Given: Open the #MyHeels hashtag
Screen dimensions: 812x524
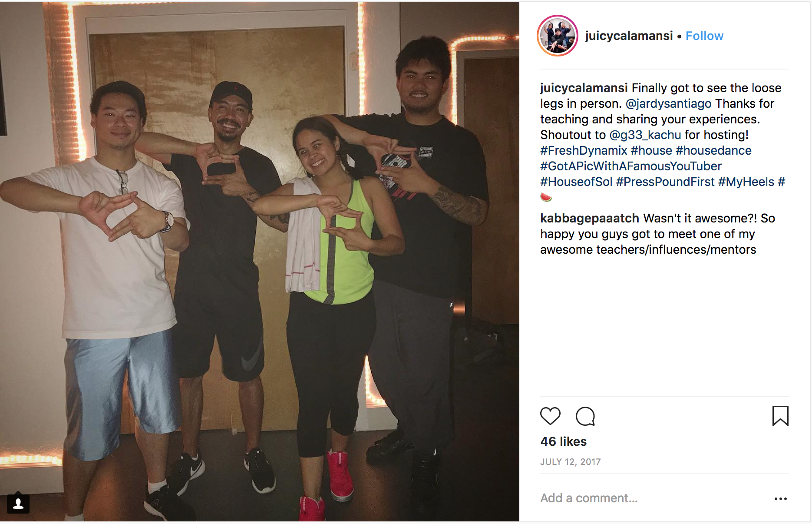Looking at the screenshot, I should 746,182.
